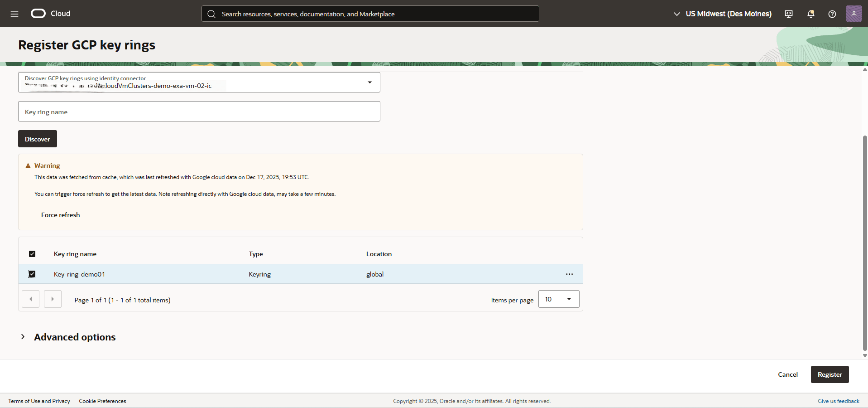
Task: Open actions menu for Key-ring-demo01
Action: [x=569, y=274]
